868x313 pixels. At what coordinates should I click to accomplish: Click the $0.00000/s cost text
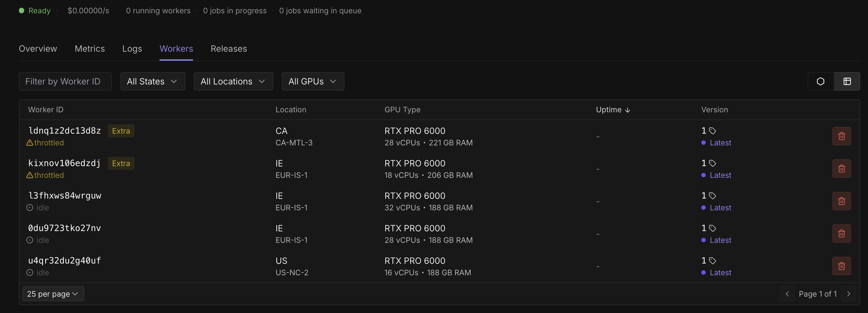88,11
